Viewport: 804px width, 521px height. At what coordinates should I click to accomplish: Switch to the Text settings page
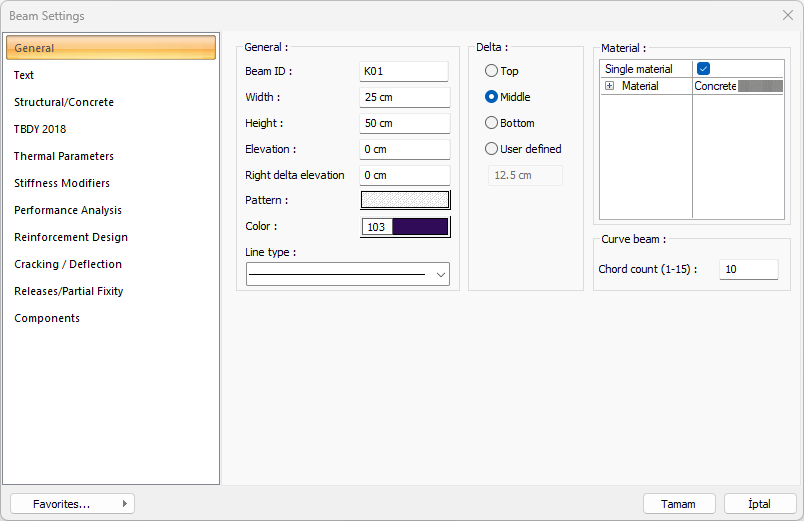(x=24, y=75)
